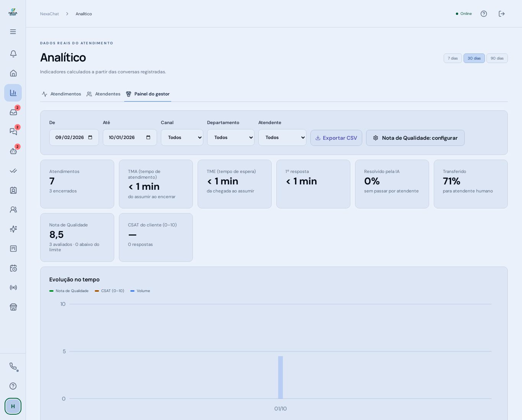Open the calendar clock icon
This screenshot has height=420, width=522.
click(13, 268)
